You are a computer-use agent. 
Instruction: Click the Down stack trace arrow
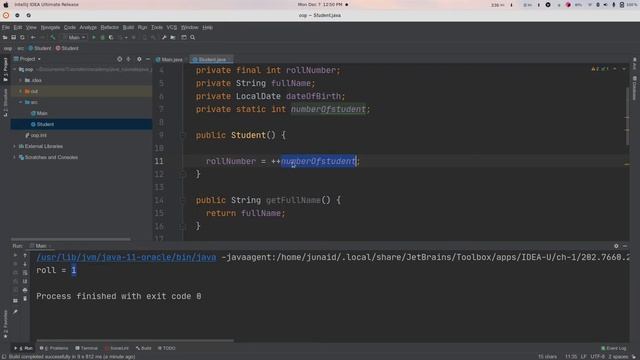click(x=25, y=264)
